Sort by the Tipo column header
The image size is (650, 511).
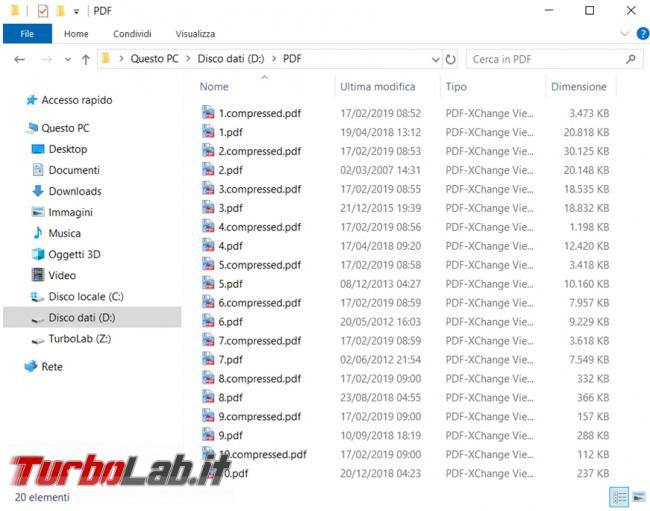click(456, 87)
